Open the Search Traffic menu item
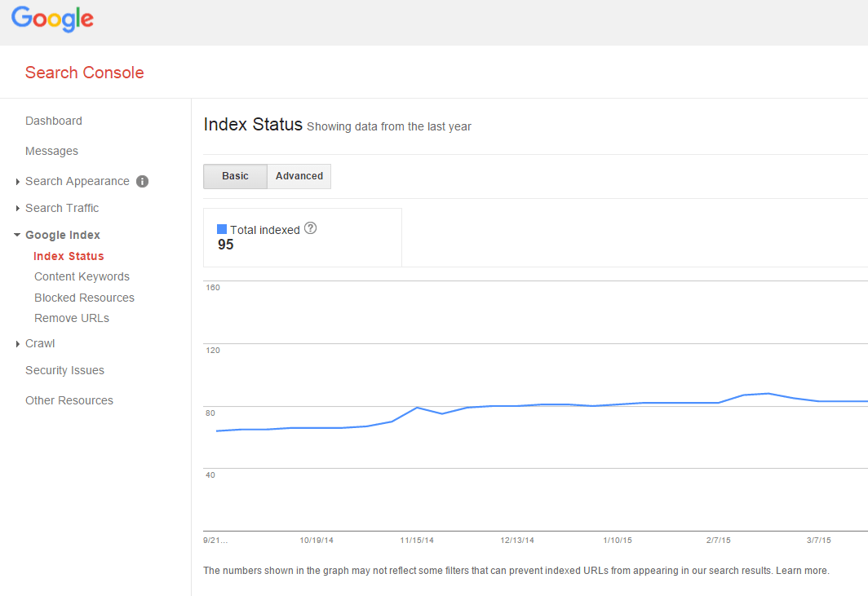Screen dimensions: 868x596 tap(62, 208)
